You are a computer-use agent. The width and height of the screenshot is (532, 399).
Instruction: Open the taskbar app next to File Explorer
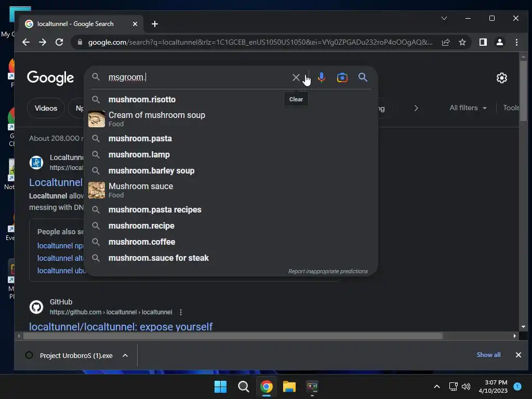[x=312, y=387]
